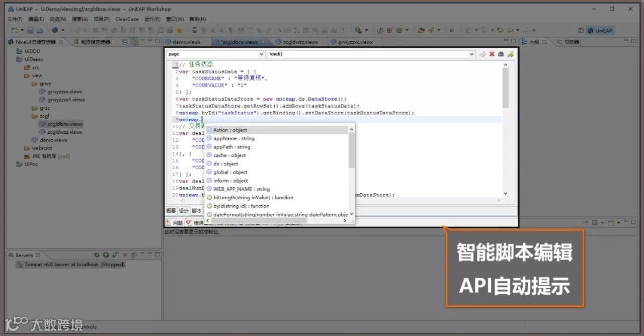Click the pencil edit icon in script editor

click(510, 54)
